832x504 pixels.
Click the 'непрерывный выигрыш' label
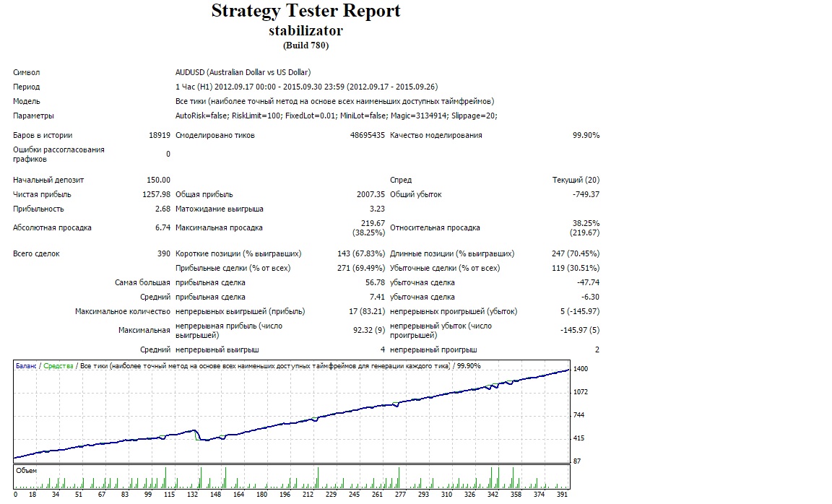pyautogui.click(x=217, y=350)
